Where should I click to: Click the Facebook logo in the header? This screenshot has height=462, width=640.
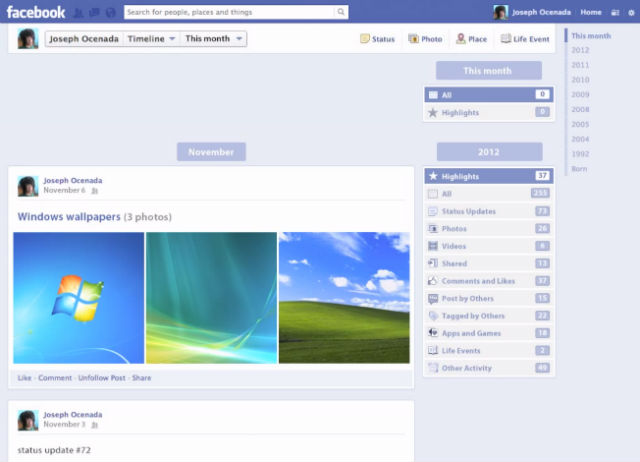36,12
